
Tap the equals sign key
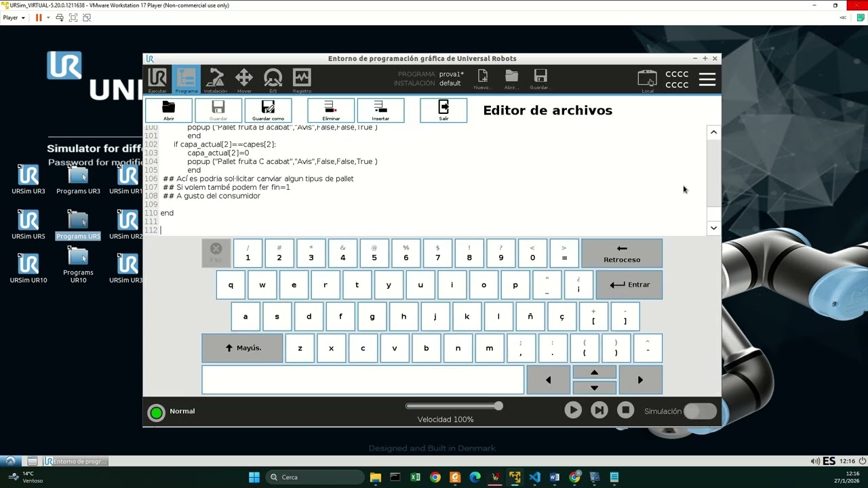click(564, 253)
